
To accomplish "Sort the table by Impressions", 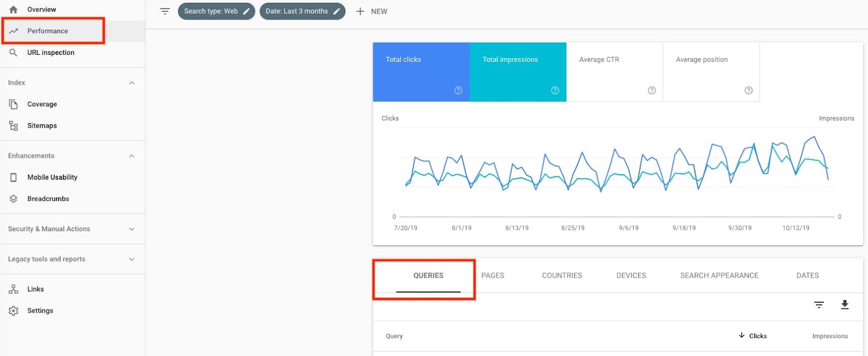I will (830, 336).
